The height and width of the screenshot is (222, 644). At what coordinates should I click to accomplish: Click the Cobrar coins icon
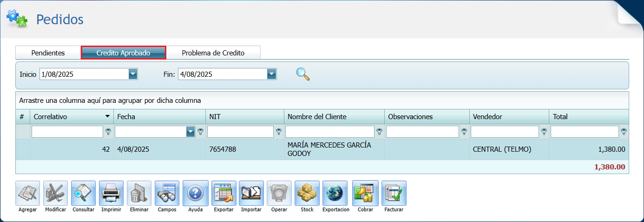365,193
